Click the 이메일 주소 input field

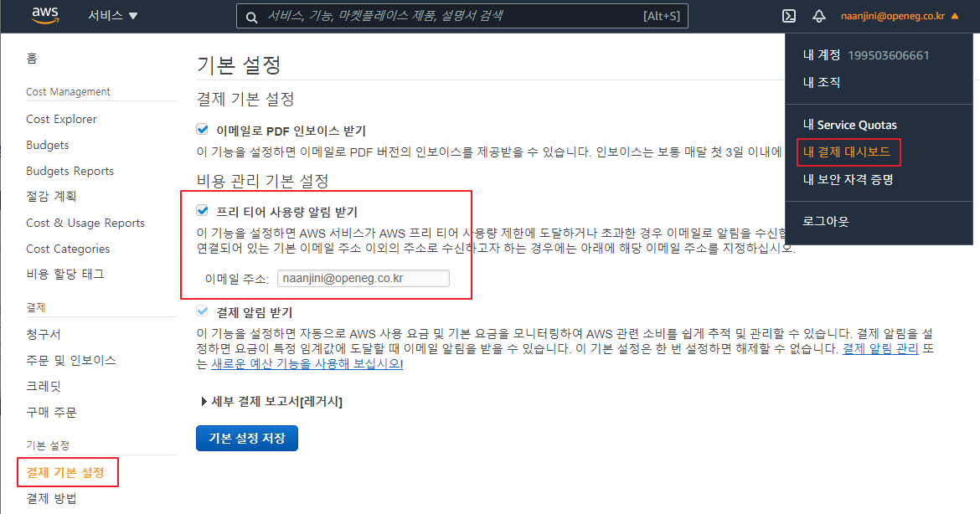[364, 279]
